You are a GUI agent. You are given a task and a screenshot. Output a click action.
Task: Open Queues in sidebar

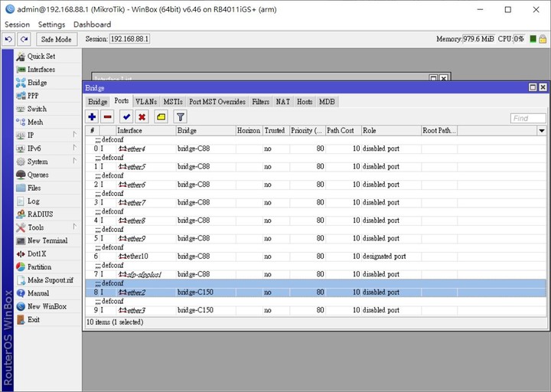coord(47,175)
